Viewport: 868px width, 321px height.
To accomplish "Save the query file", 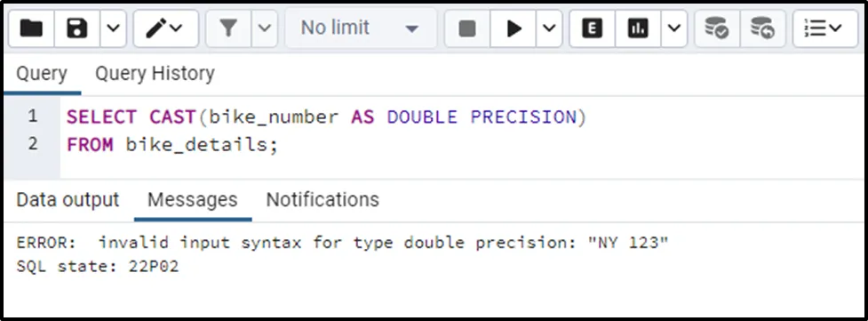I will tap(77, 28).
